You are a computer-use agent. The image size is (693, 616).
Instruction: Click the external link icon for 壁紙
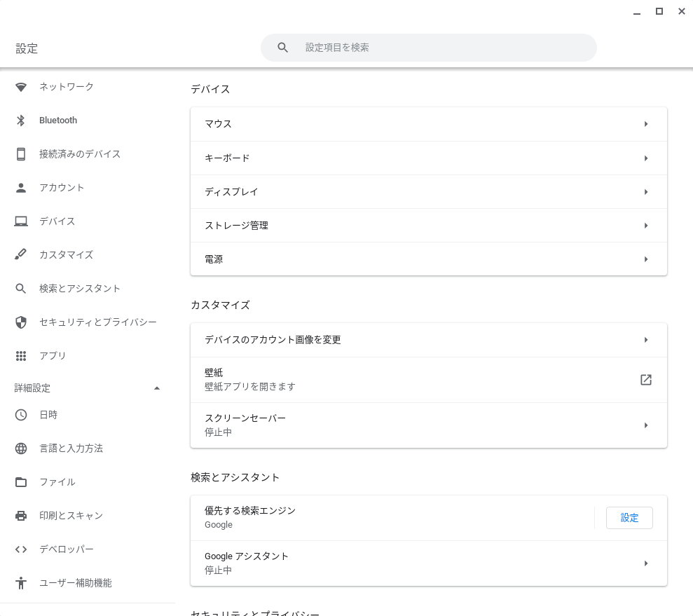point(646,380)
